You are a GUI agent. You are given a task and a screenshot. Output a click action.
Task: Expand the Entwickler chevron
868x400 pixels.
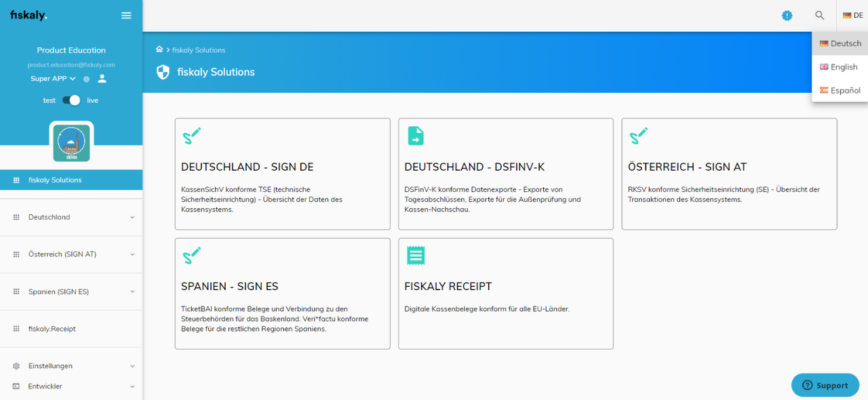pyautogui.click(x=132, y=386)
